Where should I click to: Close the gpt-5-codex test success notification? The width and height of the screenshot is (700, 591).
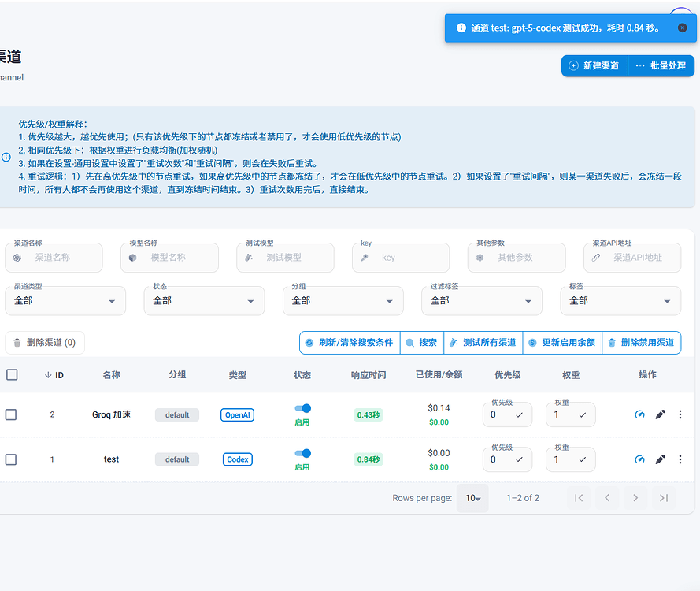tap(682, 28)
